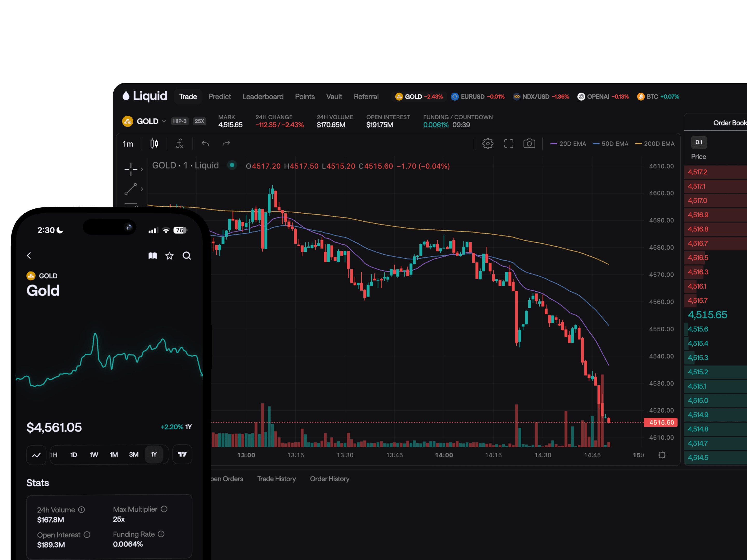747x560 pixels.
Task: Take a chart snapshot with the camera icon
Action: click(529, 143)
